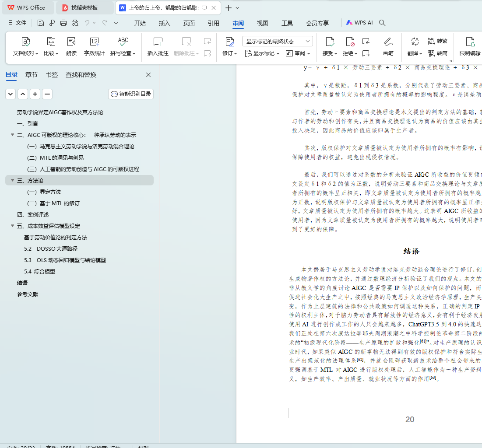Open the 显示标记的最终状态 dropdown
The width and height of the screenshot is (482, 448).
(x=277, y=41)
